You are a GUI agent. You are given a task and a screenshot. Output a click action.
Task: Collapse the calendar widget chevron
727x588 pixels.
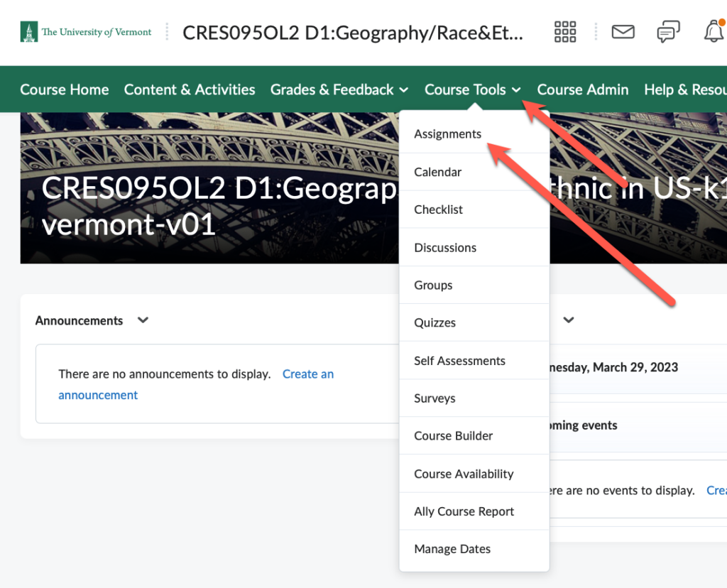[568, 320]
